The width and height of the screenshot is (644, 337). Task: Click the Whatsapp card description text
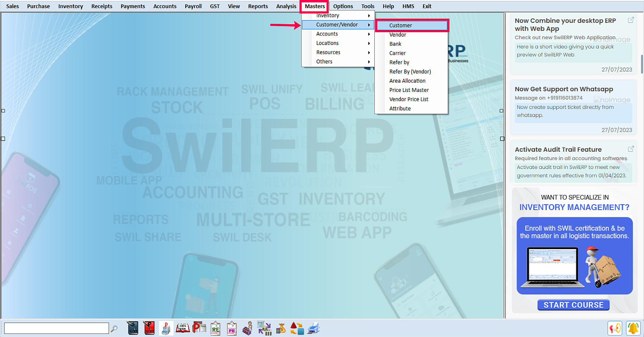(x=565, y=111)
